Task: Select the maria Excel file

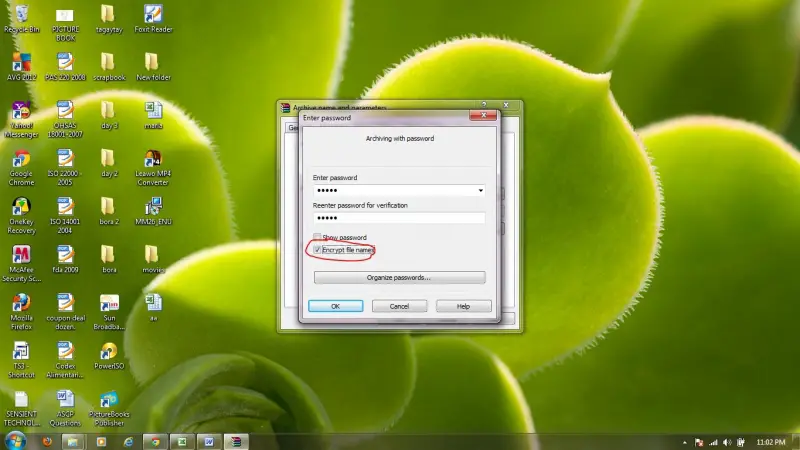Action: [153, 115]
